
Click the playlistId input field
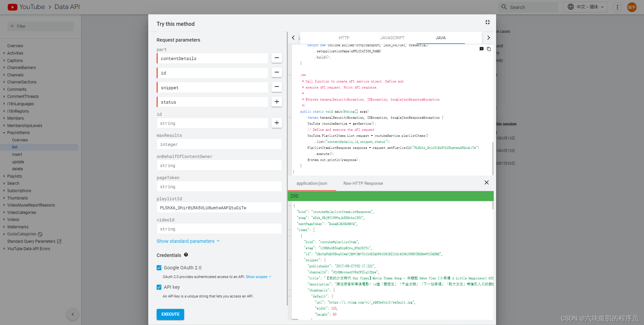[x=219, y=208]
